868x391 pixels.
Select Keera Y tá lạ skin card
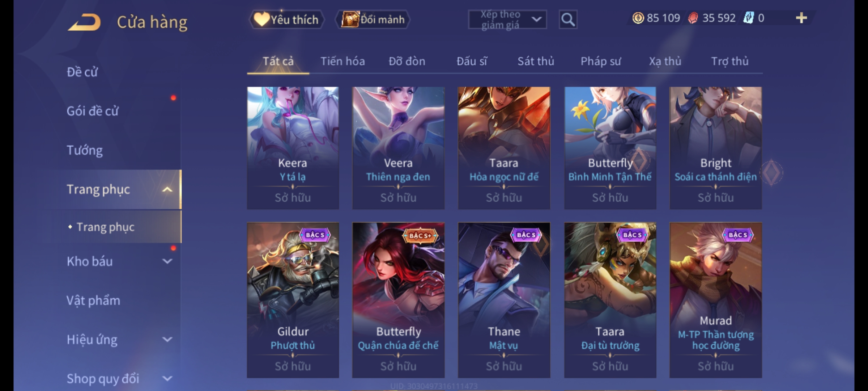293,148
